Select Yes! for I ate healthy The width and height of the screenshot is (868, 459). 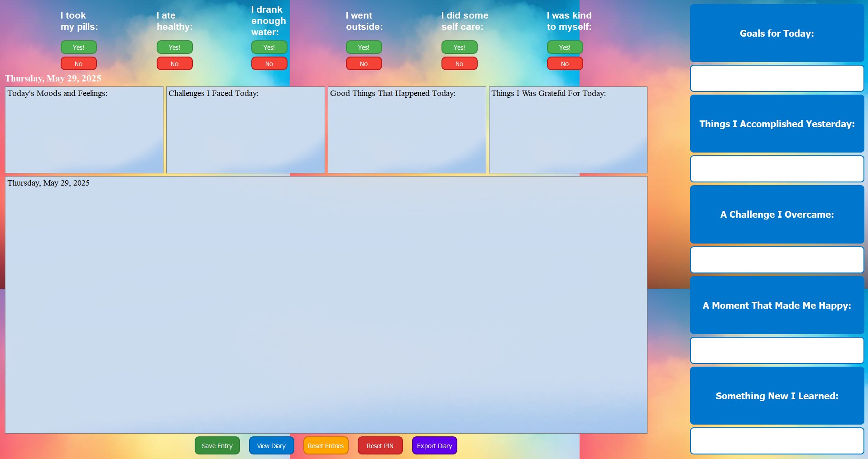(x=175, y=47)
